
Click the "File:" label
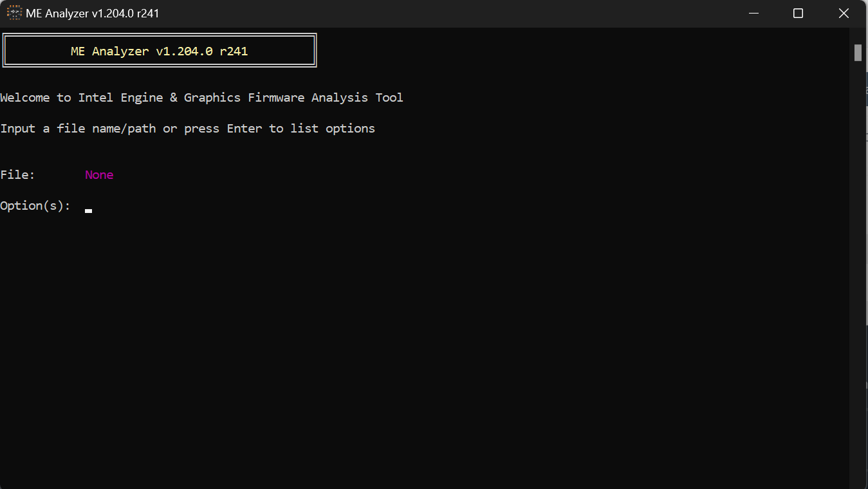pyautogui.click(x=18, y=175)
